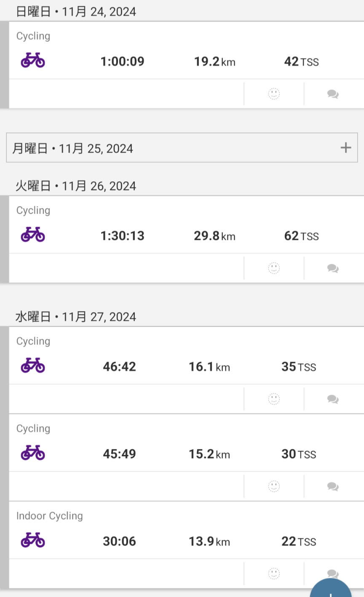Open comments for the 30 TSS ride
The image size is (364, 597).
333,487
